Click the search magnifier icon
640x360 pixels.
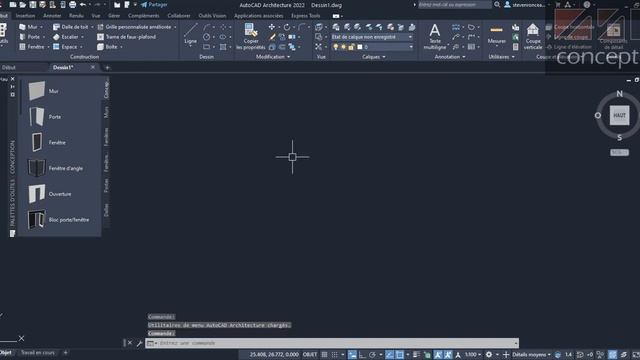[x=497, y=5]
